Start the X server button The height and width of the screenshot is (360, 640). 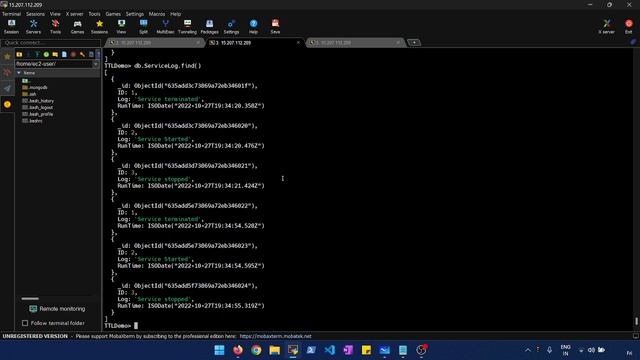(607, 27)
